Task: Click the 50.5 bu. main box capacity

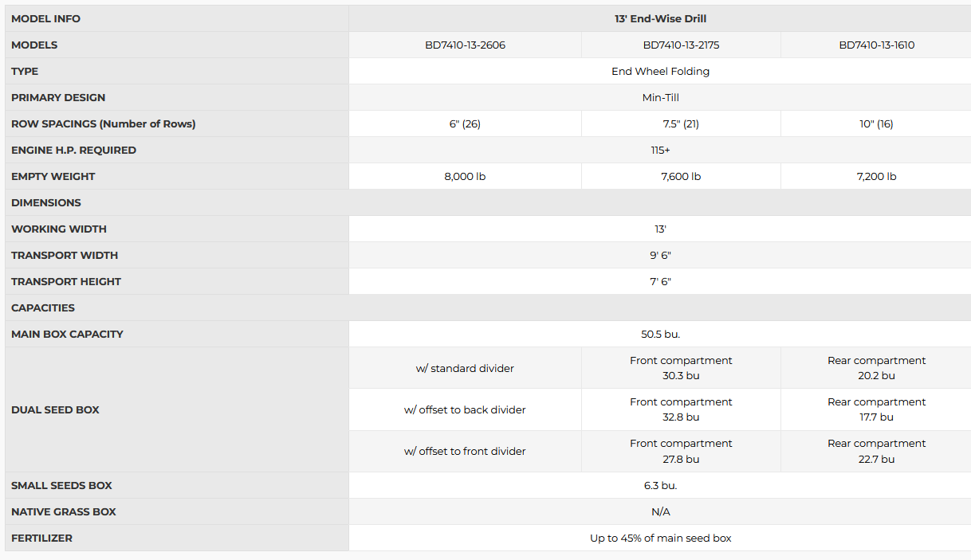Action: [x=660, y=335]
